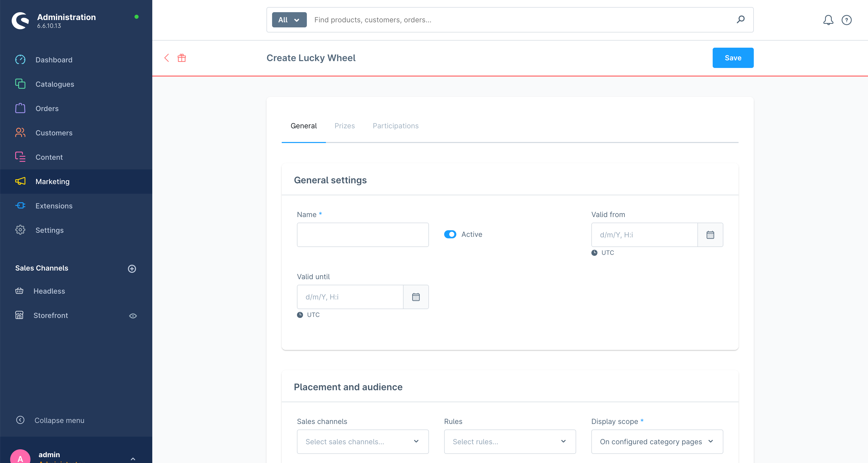The width and height of the screenshot is (868, 463).
Task: Click the Extensions plug icon
Action: 20,205
